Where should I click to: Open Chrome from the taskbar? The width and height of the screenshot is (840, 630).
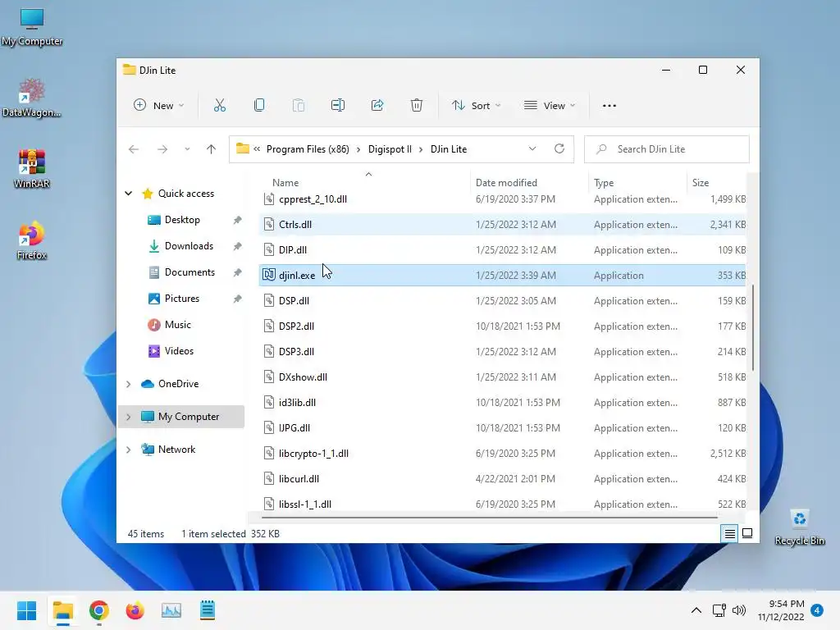pyautogui.click(x=99, y=610)
